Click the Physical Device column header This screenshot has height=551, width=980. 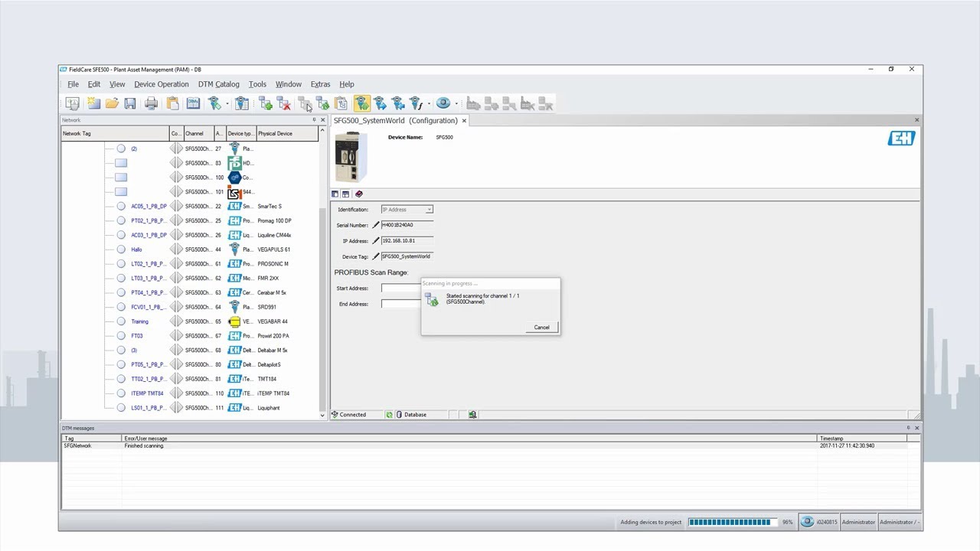click(x=287, y=133)
